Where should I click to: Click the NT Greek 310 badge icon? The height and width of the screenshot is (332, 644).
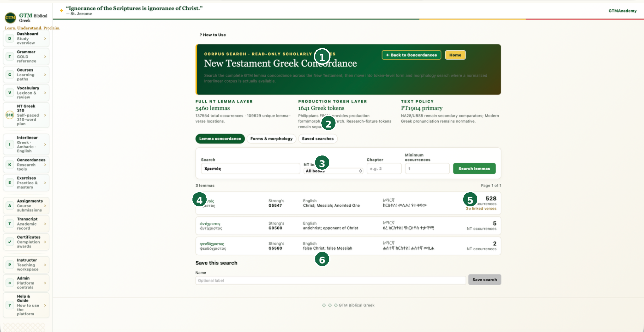[x=10, y=115]
